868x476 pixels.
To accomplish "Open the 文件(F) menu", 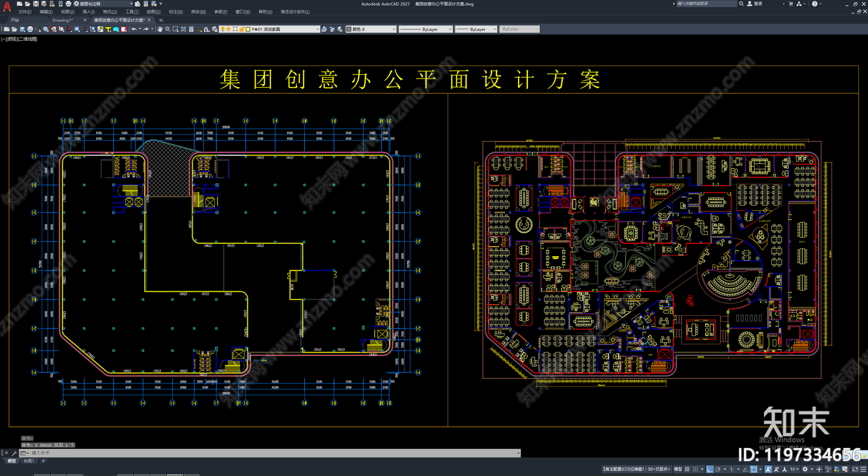I will pos(25,12).
